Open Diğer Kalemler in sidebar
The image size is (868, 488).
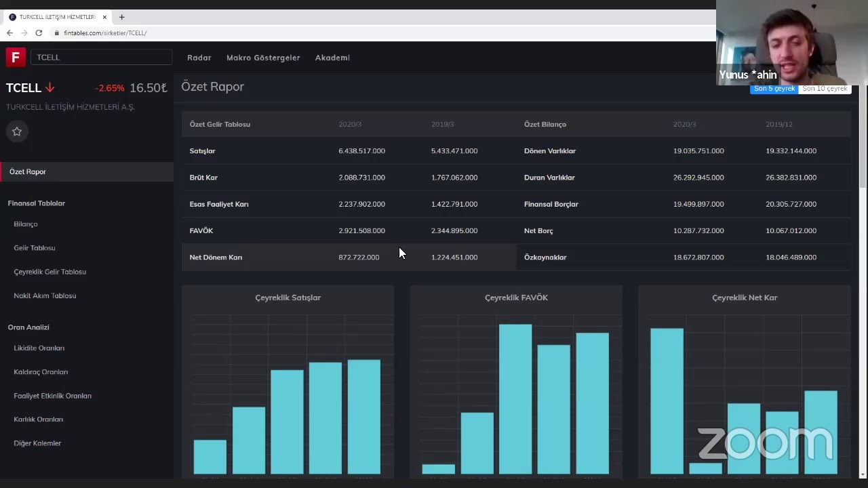point(37,443)
